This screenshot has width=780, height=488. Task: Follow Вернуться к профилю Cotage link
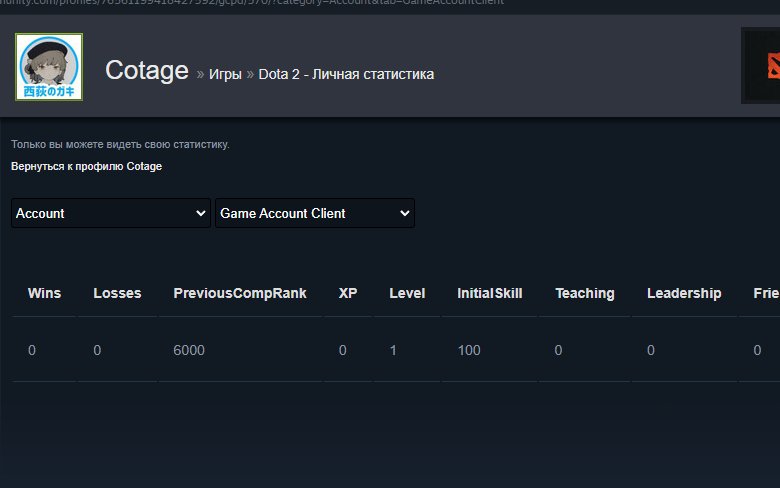[x=87, y=166]
